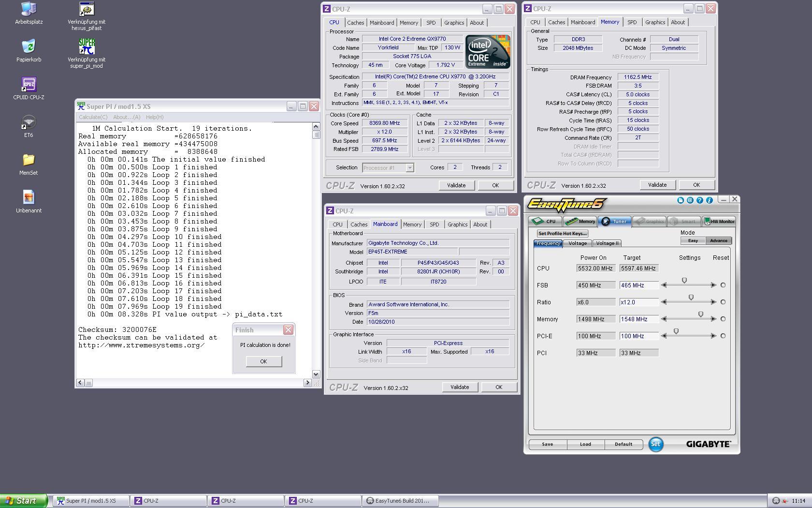Decrease Ratio with left arrow
This screenshot has height=508, width=812.
(664, 302)
